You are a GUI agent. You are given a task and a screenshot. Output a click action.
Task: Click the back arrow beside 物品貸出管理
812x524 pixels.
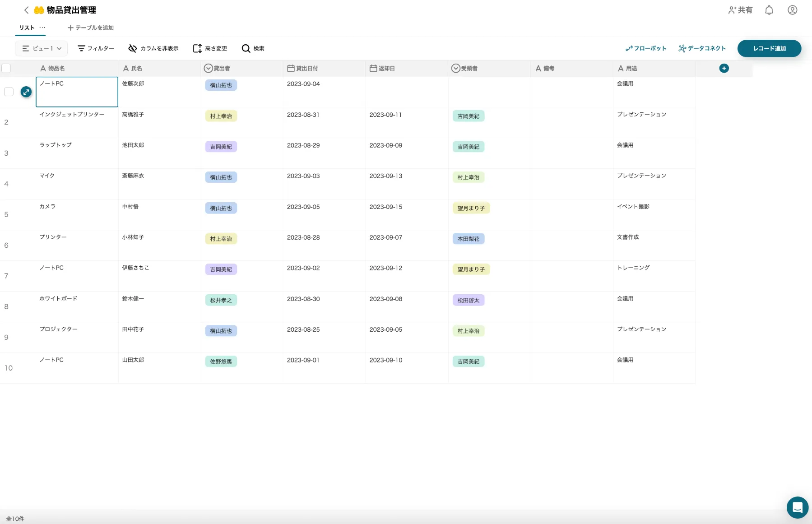pos(26,10)
